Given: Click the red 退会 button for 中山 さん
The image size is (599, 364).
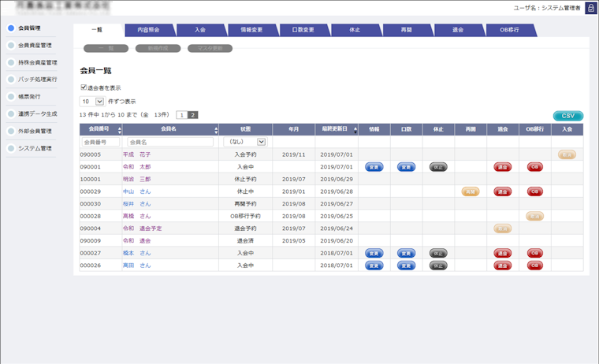Looking at the screenshot, I should point(502,191).
